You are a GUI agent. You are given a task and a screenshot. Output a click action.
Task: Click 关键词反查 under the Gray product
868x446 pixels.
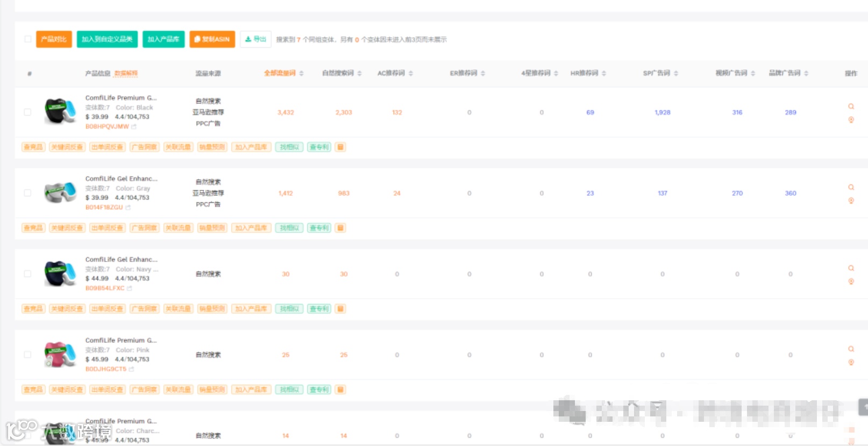point(67,228)
